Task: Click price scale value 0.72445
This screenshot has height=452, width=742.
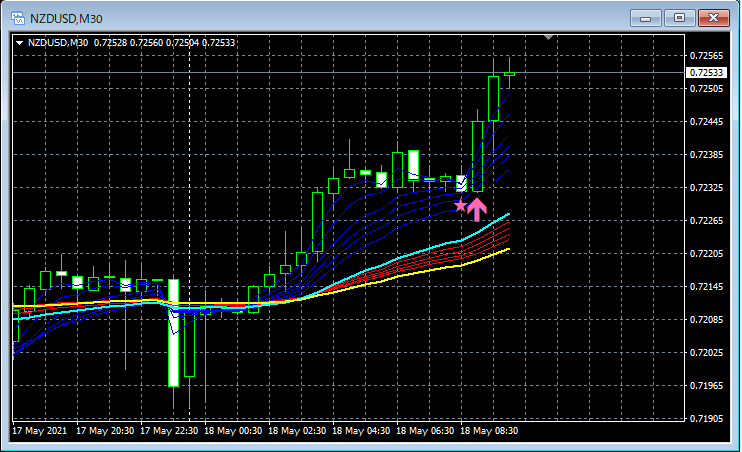Action: coord(707,122)
